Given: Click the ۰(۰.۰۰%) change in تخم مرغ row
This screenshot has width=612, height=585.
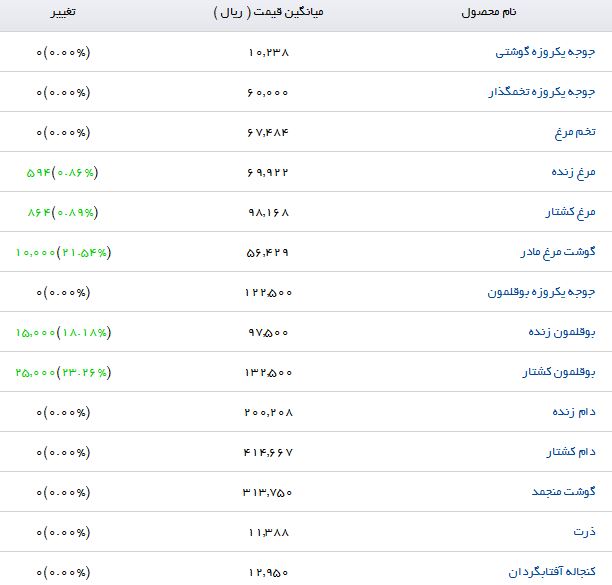Looking at the screenshot, I should tap(63, 133).
